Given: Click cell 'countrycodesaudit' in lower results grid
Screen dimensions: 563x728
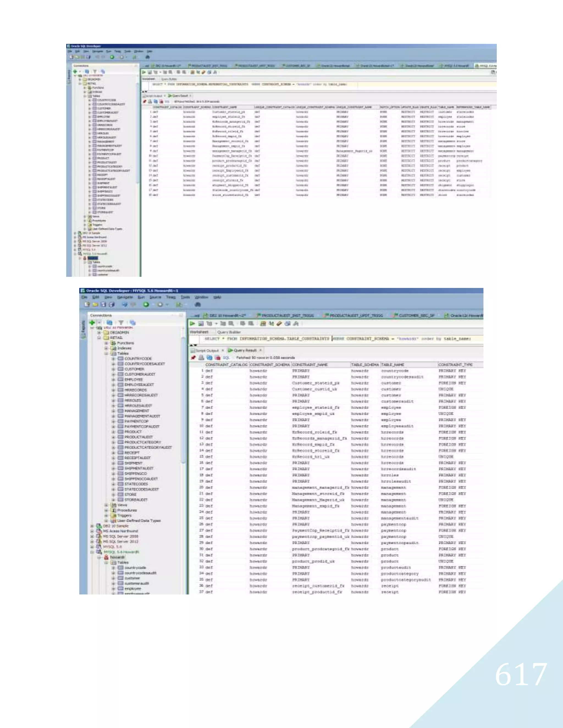Looking at the screenshot, I should 402,377.
